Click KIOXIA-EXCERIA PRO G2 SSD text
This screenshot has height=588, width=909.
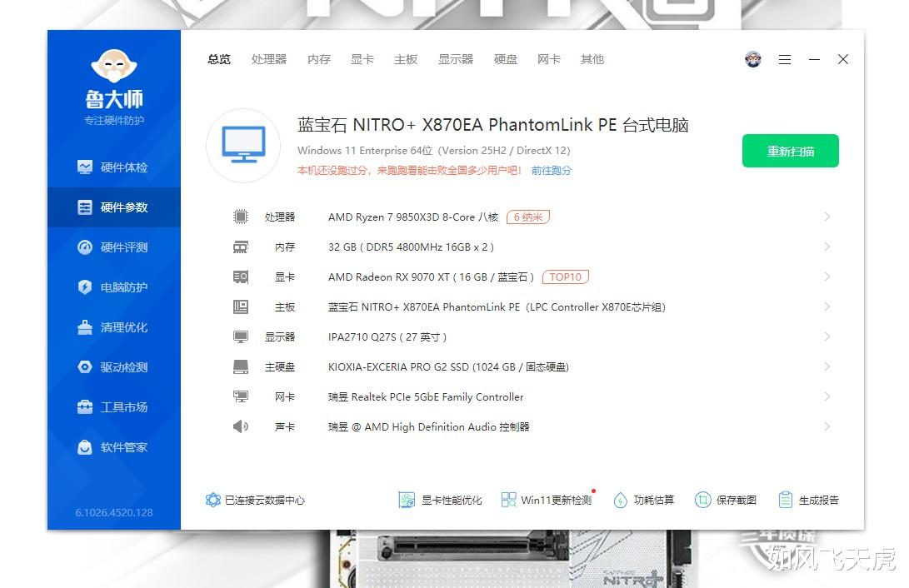tap(449, 366)
